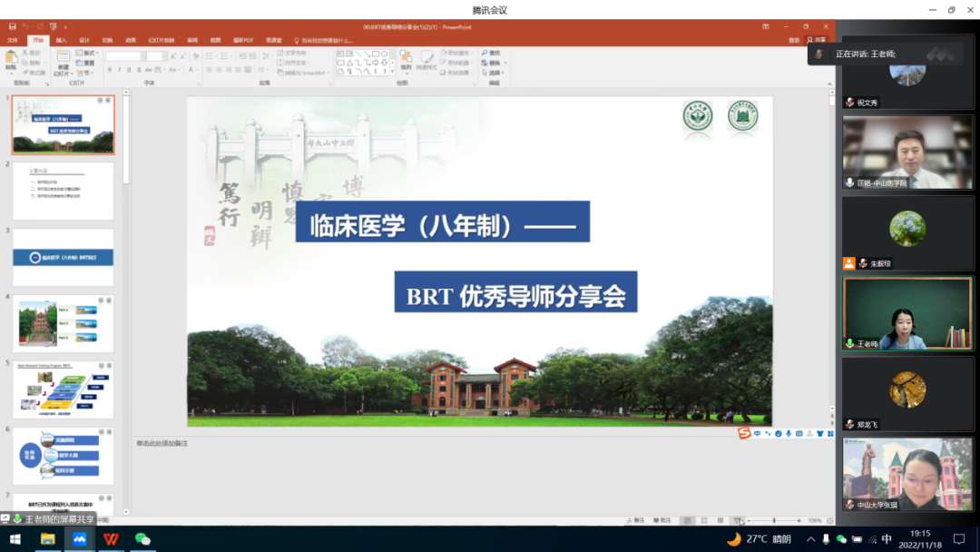Open the font name dropdown

[x=142, y=56]
